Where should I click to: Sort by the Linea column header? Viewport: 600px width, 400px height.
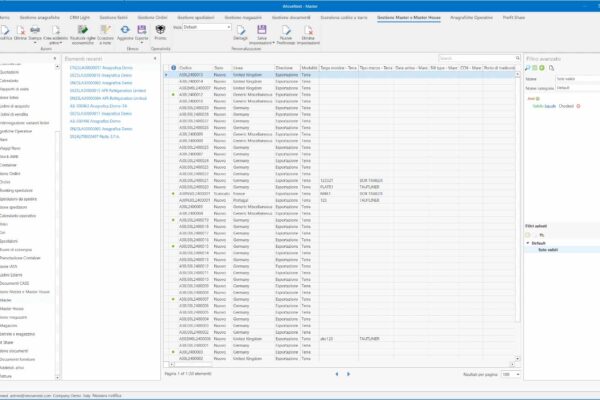click(x=253, y=68)
